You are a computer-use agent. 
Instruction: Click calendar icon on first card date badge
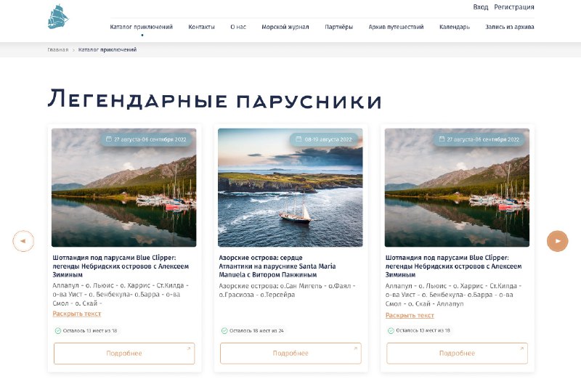pyautogui.click(x=109, y=139)
